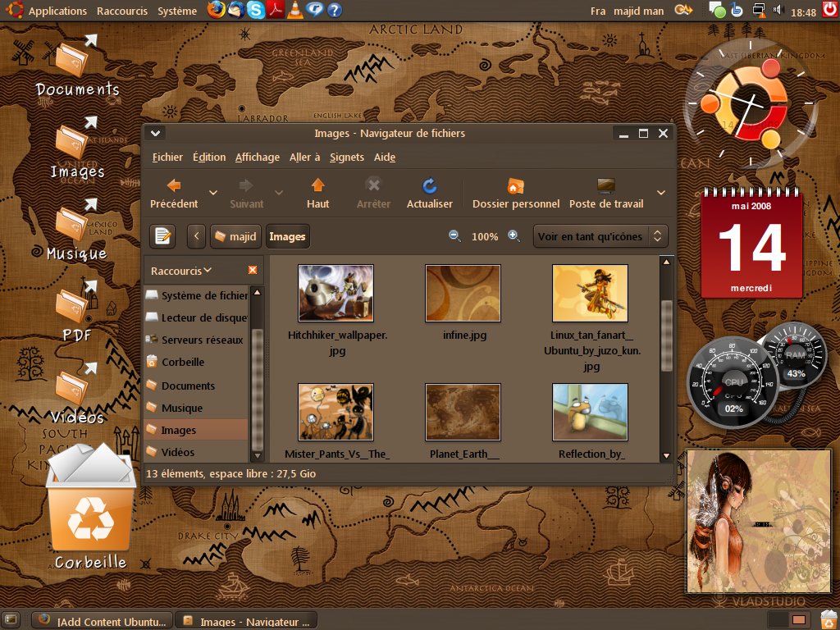This screenshot has height=630, width=840.
Task: Select 'Système de fichier' in sidebar
Action: [197, 295]
